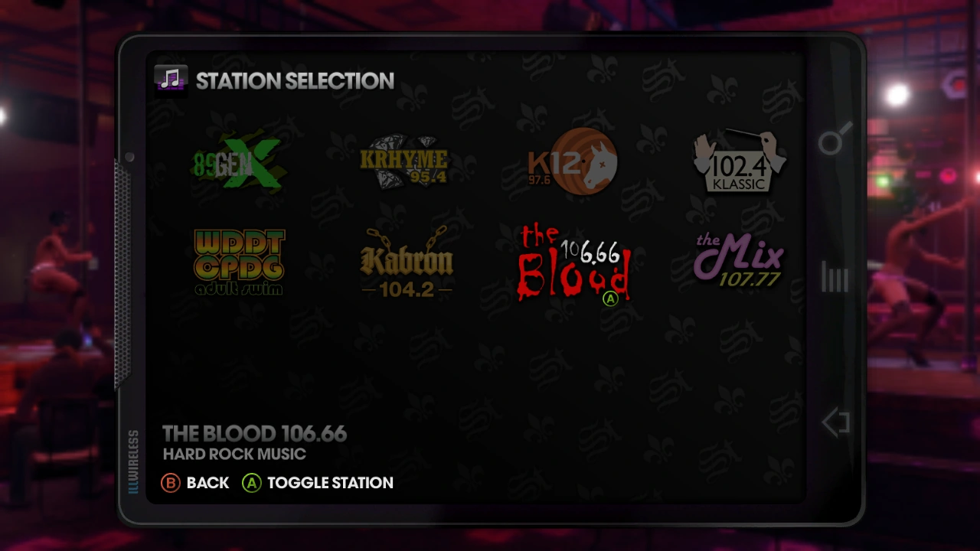Tap the magnifier icon on the phone's right edge

(x=835, y=139)
